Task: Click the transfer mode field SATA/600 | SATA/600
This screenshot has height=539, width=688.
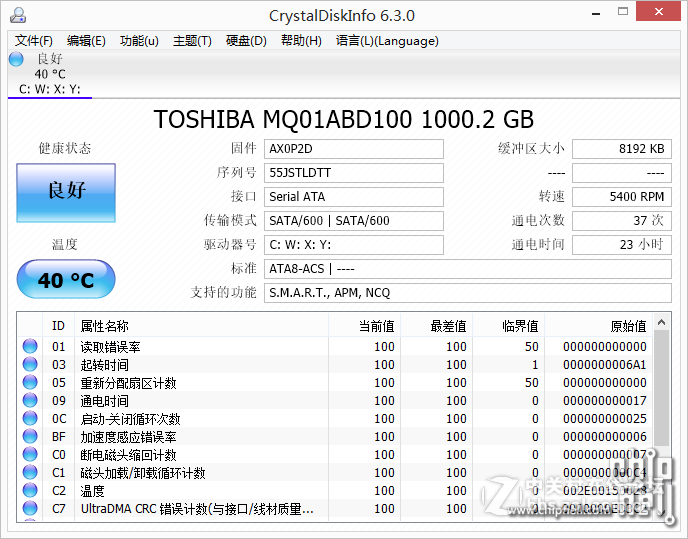Action: [x=353, y=220]
